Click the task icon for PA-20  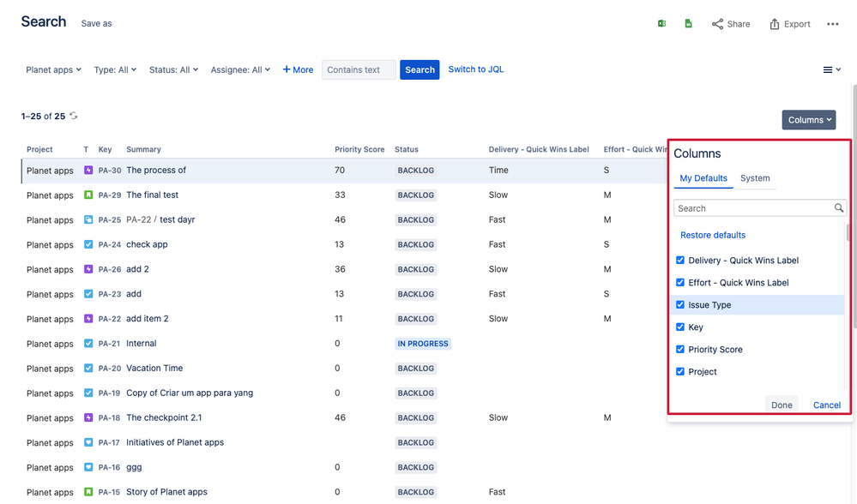click(x=88, y=368)
